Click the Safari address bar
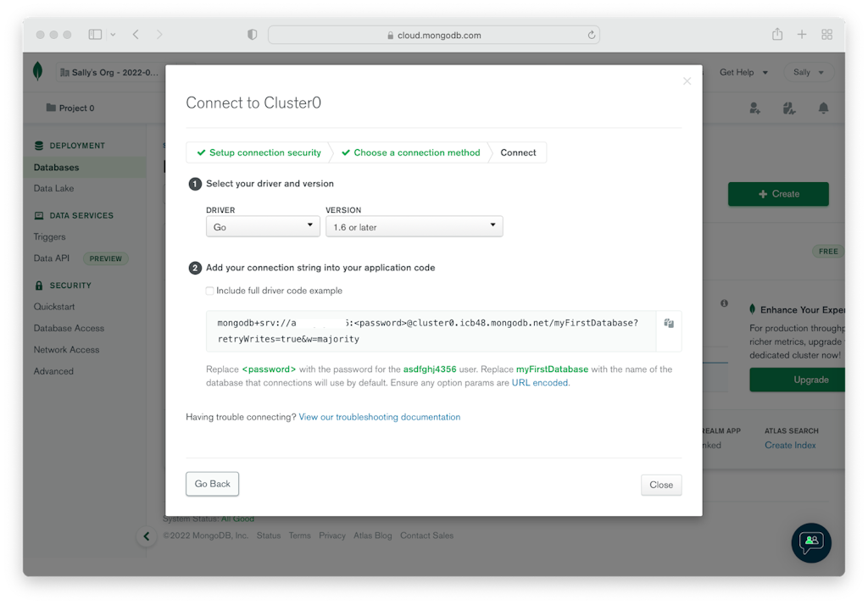 click(434, 36)
